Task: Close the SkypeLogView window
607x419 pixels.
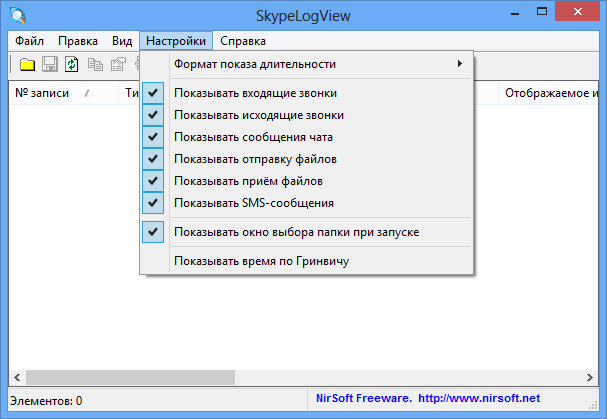Action: pos(578,12)
